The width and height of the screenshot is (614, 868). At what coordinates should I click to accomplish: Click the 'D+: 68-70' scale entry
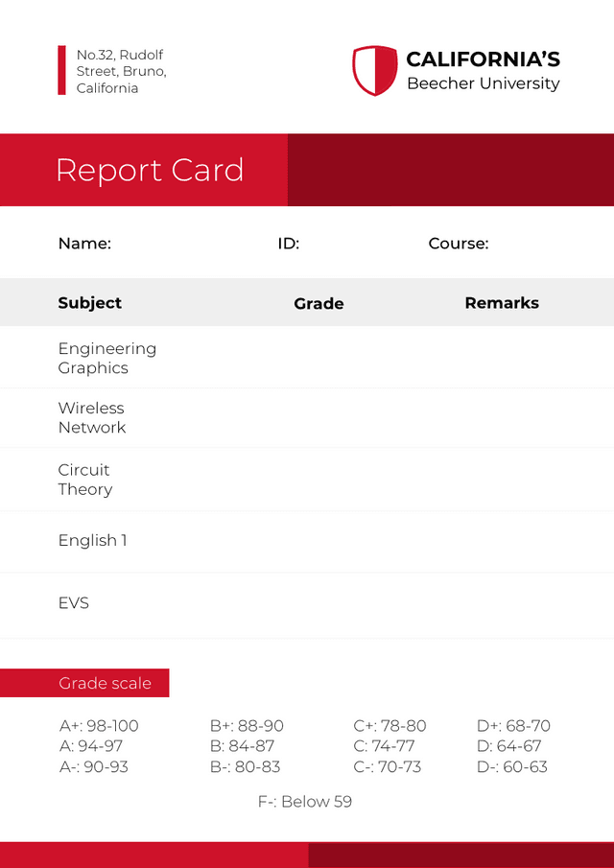pos(513,726)
